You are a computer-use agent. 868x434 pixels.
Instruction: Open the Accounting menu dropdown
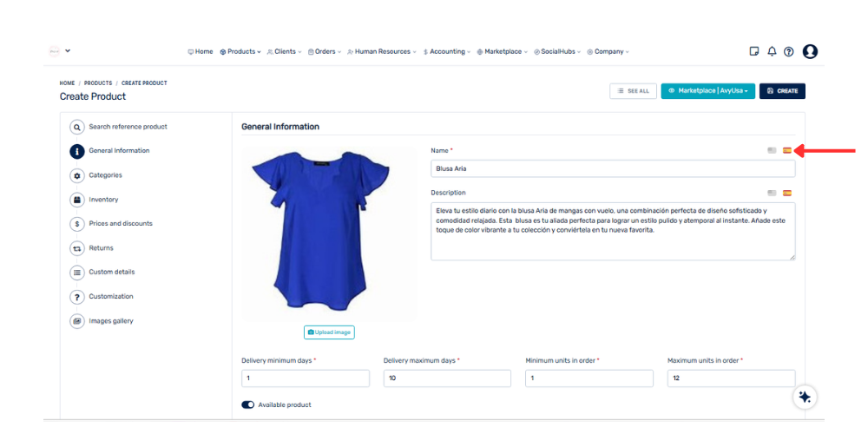pos(446,51)
